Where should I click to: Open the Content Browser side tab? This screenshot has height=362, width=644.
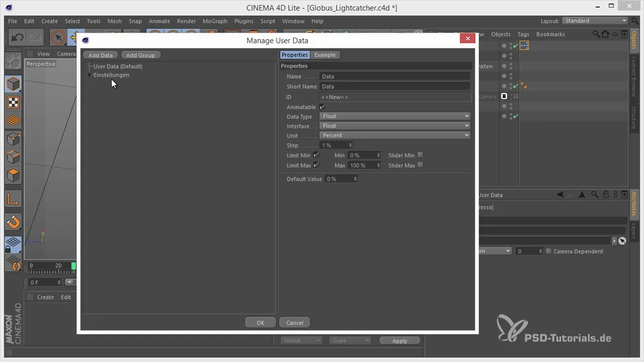pyautogui.click(x=634, y=76)
